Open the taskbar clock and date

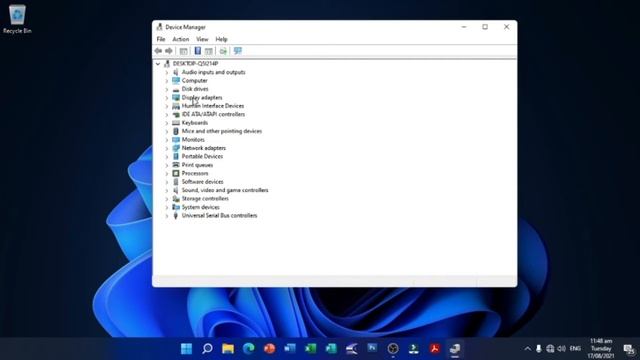coord(601,349)
